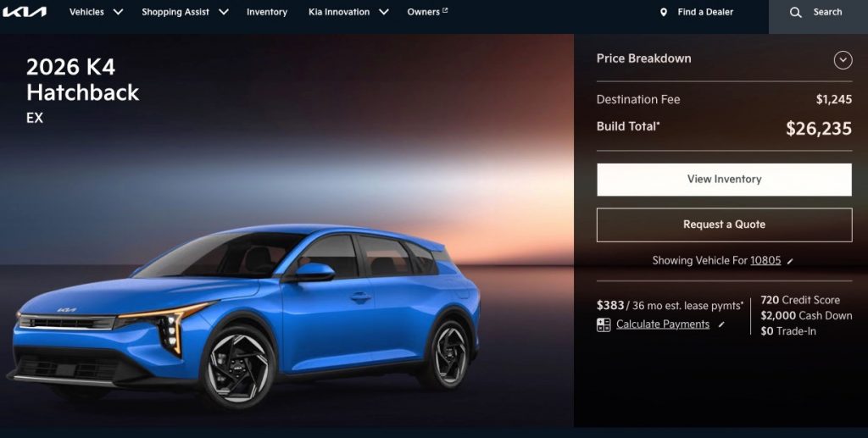Click the Kia logo in header
Screen dimensions: 868x438
tap(25, 12)
